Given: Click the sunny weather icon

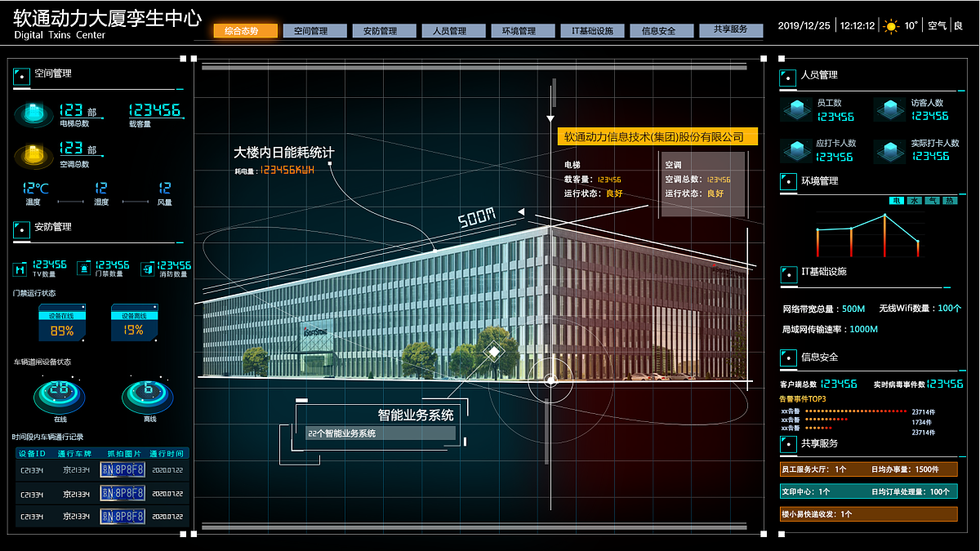Looking at the screenshot, I should (890, 26).
